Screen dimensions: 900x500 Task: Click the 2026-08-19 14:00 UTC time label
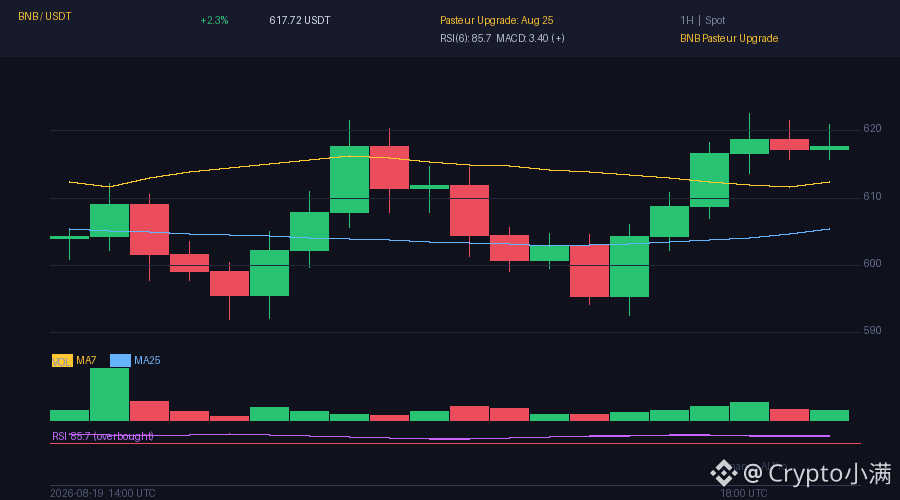tap(103, 493)
